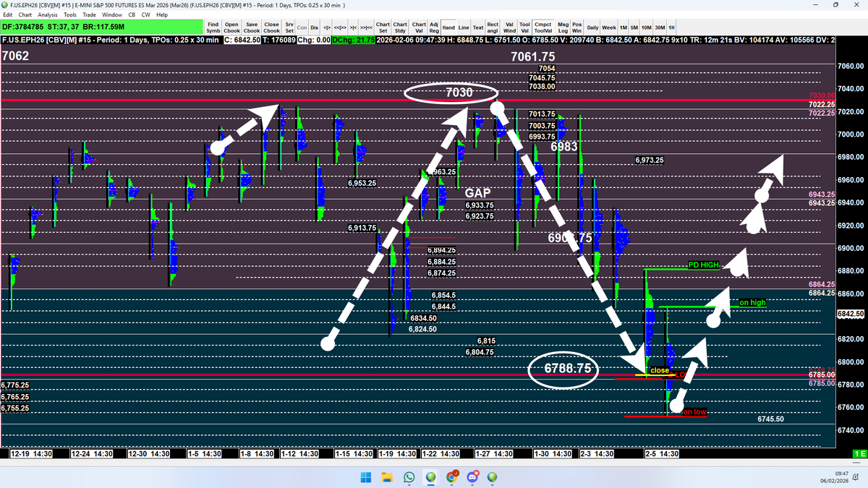Open the Edit menu
Viewport: 868px width, 488px height.
pos(7,14)
